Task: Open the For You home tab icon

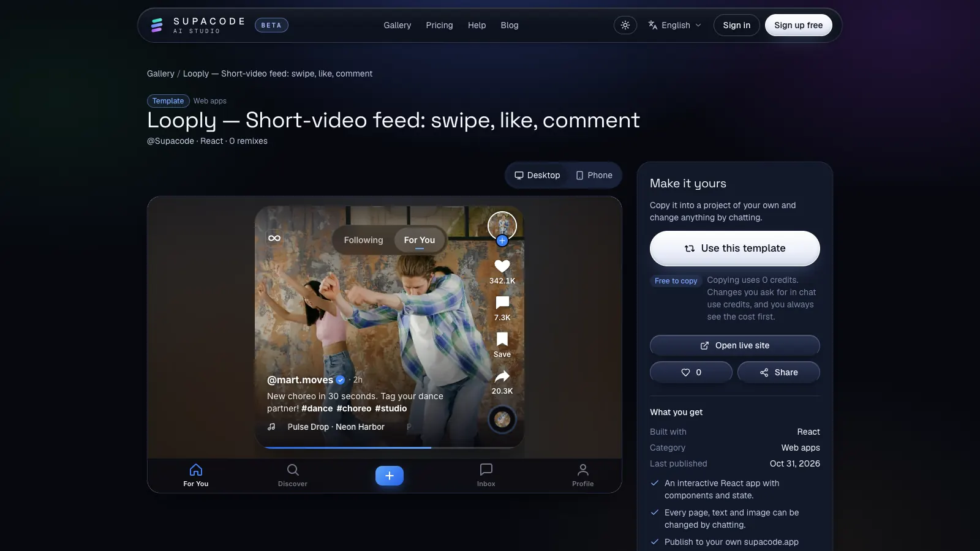Action: coord(196,470)
